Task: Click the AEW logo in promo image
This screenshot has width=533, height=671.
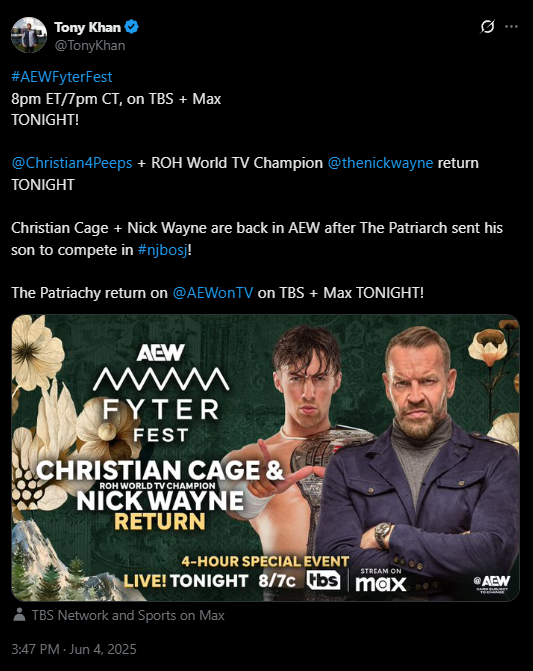Action: [x=160, y=353]
